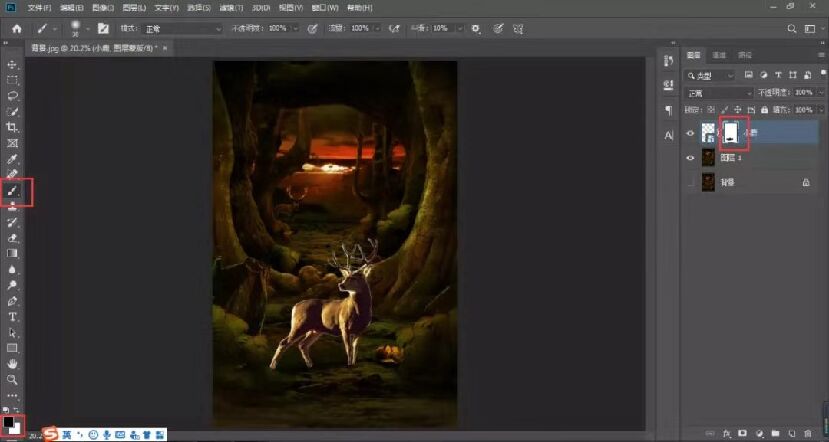Select the Clone Stamp tool

[12, 207]
